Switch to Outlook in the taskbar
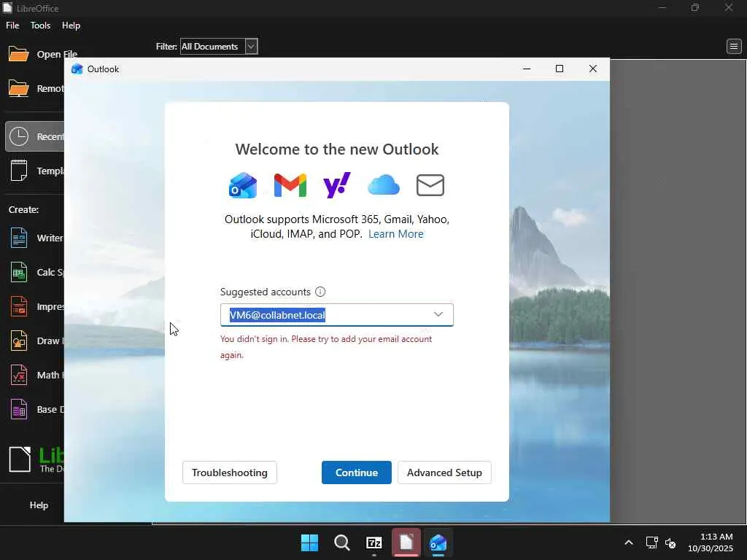This screenshot has height=560, width=747. point(438,542)
